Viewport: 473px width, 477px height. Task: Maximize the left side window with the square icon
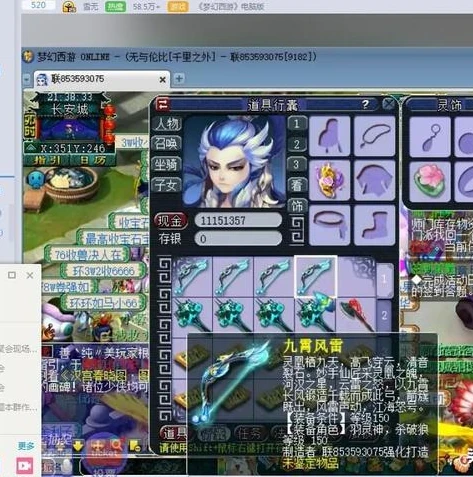[12, 275]
